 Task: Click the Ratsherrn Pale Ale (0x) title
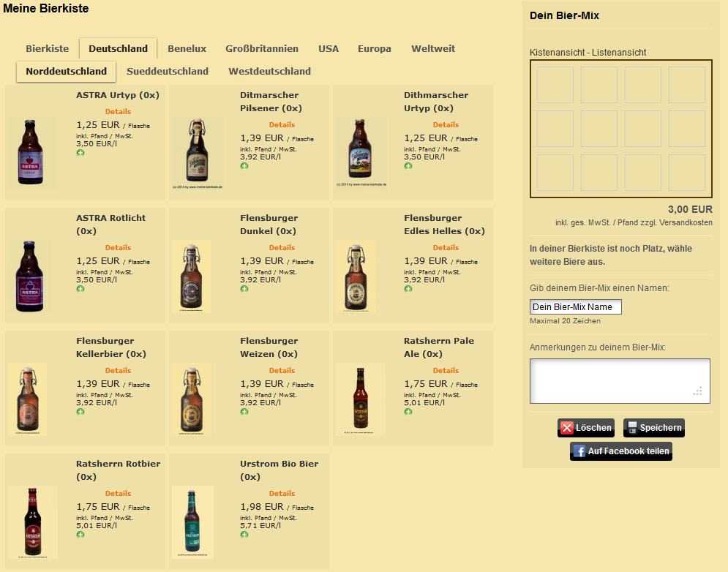point(439,347)
